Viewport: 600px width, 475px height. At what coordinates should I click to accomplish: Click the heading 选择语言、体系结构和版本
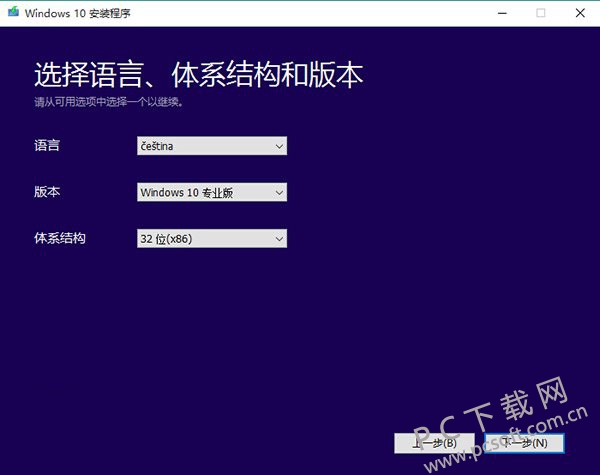click(199, 75)
